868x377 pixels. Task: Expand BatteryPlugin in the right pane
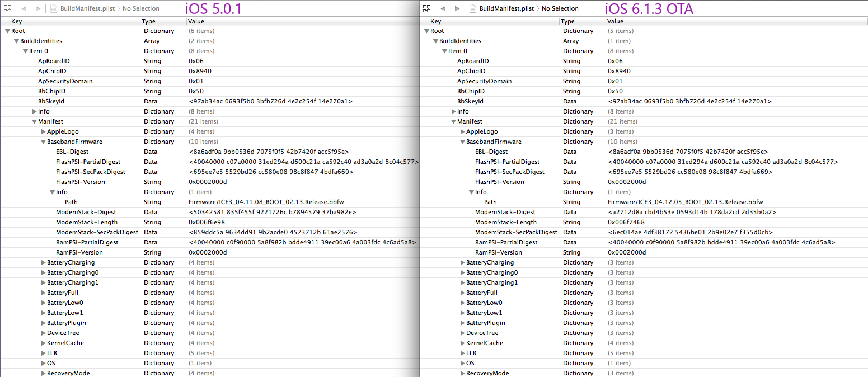[x=462, y=323]
